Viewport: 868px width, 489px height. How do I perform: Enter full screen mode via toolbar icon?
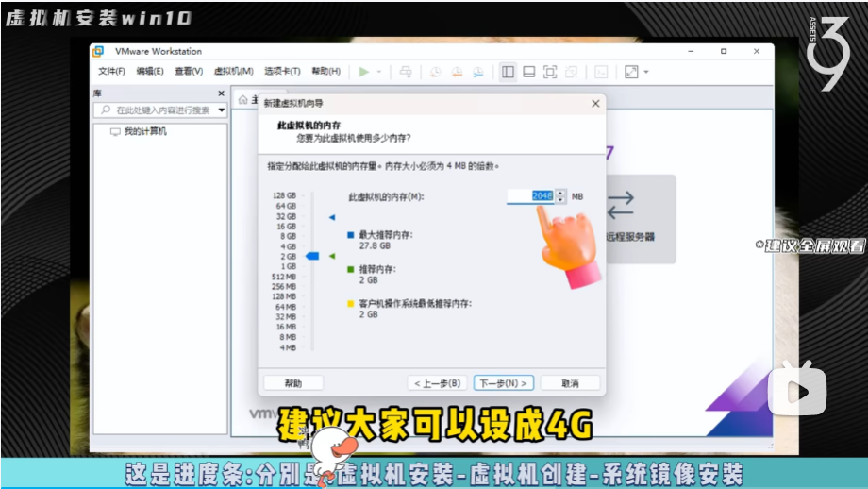(550, 72)
